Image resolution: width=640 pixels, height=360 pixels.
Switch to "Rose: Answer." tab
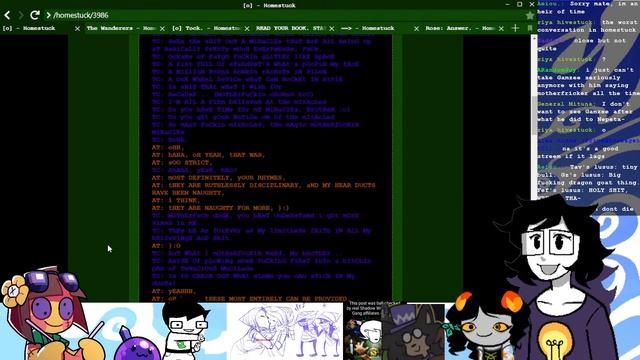click(x=460, y=28)
